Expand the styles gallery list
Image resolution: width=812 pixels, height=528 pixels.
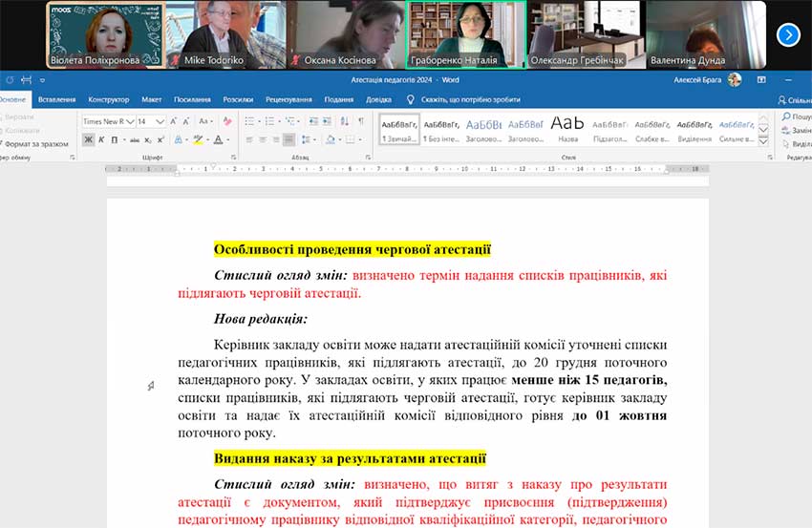click(x=763, y=139)
